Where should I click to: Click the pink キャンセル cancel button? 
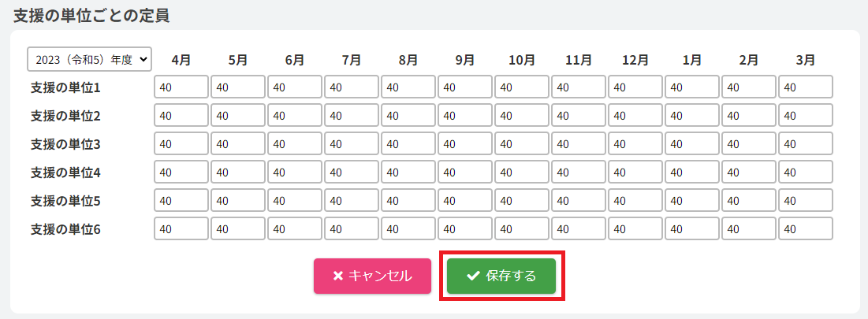click(x=372, y=276)
